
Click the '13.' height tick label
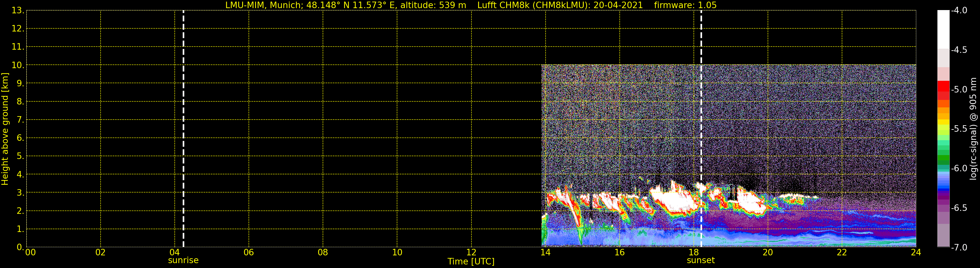(x=18, y=11)
